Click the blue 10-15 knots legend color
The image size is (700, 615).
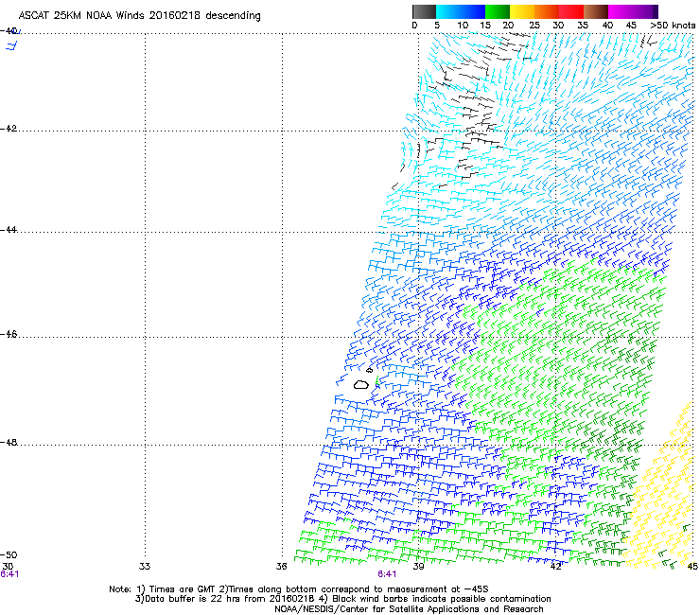pyautogui.click(x=473, y=11)
